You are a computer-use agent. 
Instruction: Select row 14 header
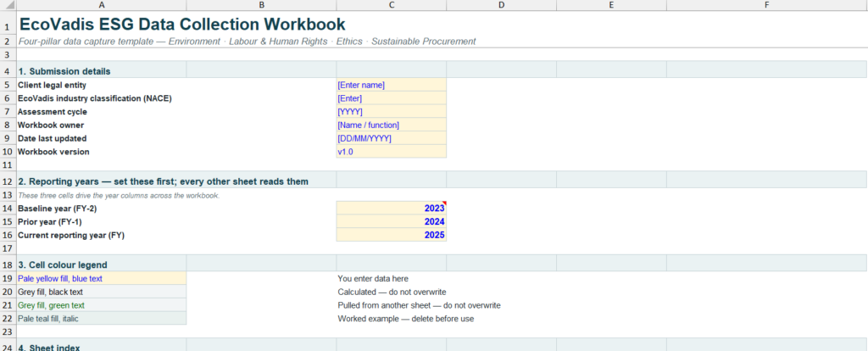[x=8, y=209]
